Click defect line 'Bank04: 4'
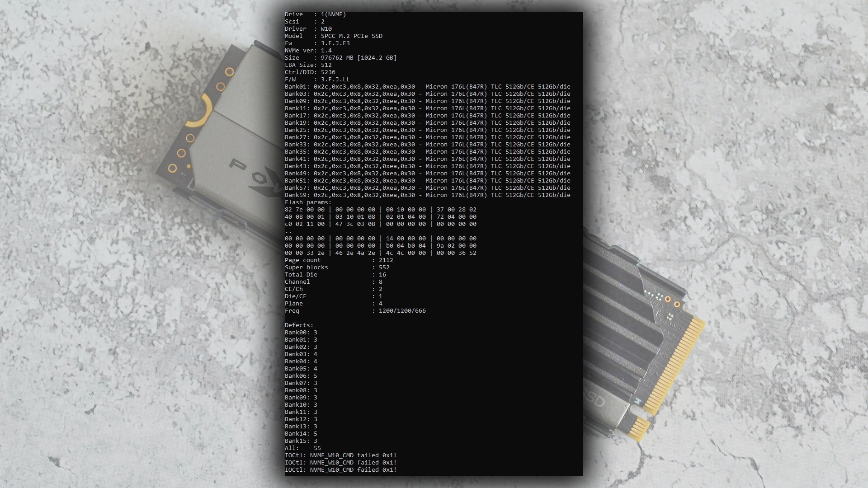The height and width of the screenshot is (488, 868). (301, 361)
